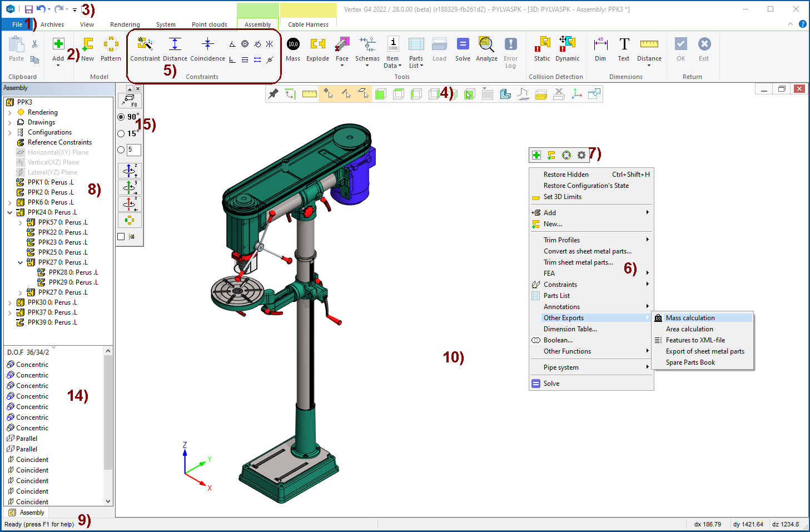This screenshot has height=532, width=810.
Task: Select the 15 degree radio button
Action: (121, 133)
